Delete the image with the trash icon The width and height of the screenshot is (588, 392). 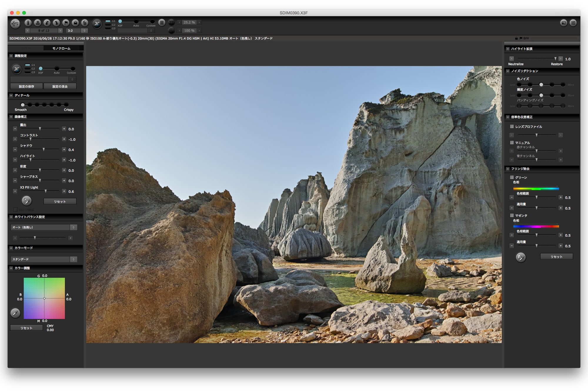tap(85, 23)
